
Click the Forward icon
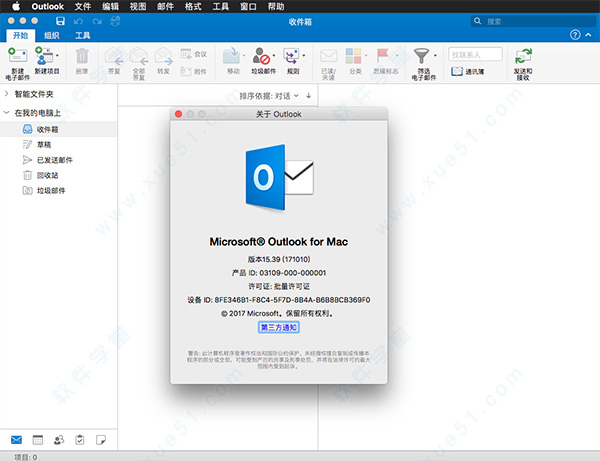(x=163, y=56)
